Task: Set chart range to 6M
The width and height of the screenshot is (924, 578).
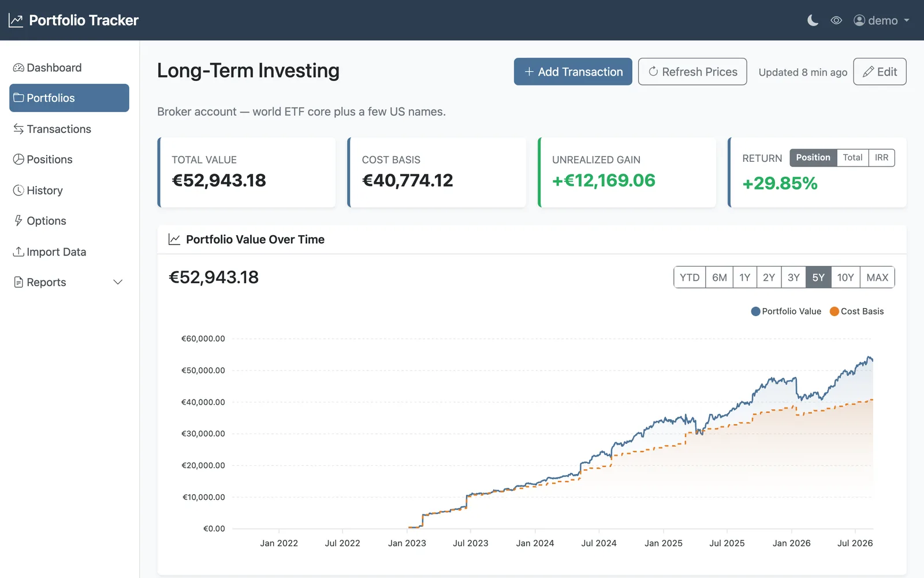Action: pos(720,277)
